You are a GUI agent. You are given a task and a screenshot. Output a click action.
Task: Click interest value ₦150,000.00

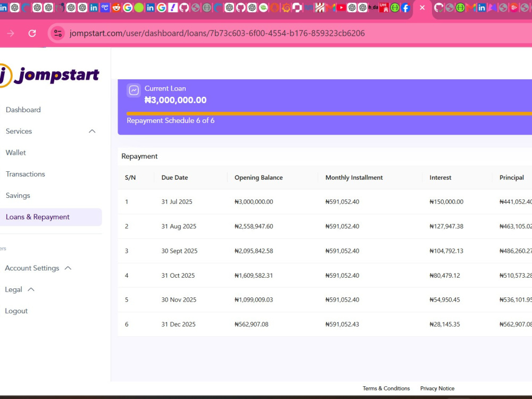click(446, 202)
